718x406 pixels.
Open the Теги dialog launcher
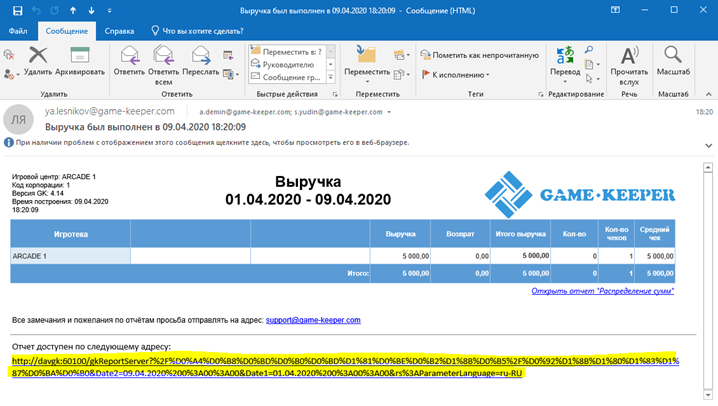(x=541, y=94)
